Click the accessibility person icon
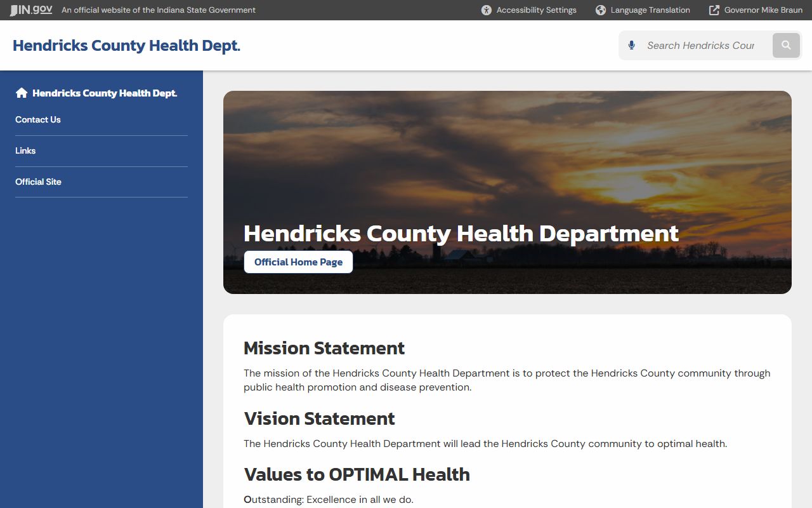812x508 pixels. pos(487,10)
